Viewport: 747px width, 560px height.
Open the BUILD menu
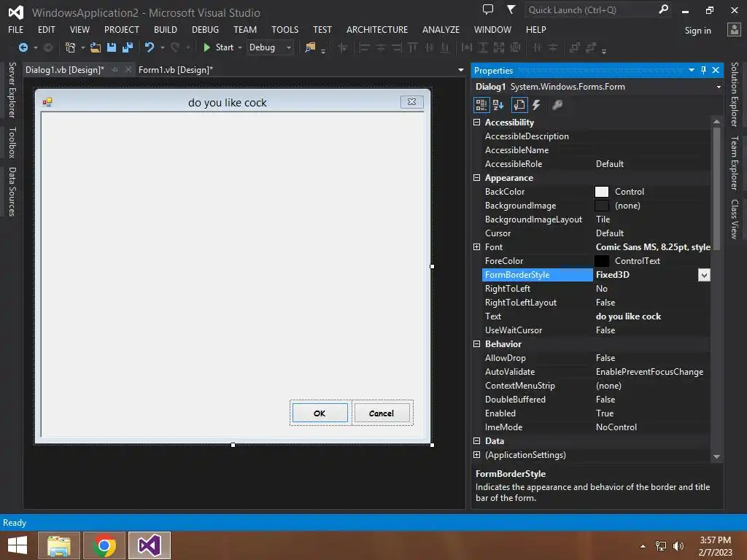tap(166, 29)
